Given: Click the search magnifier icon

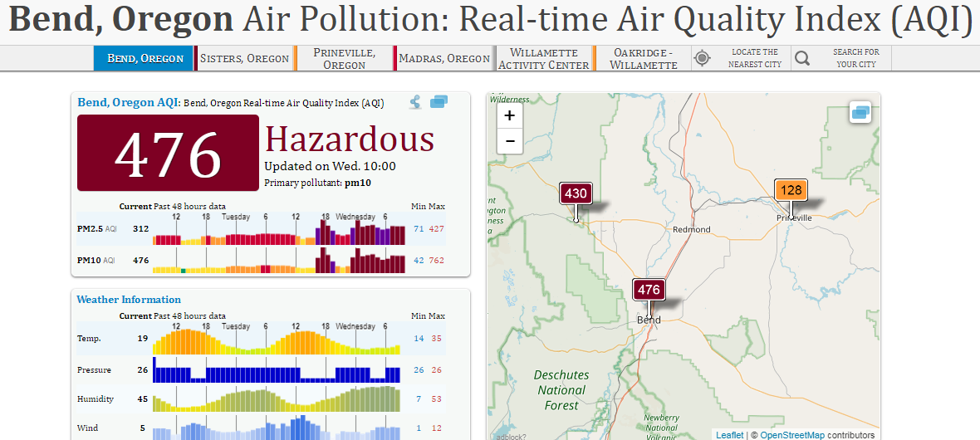Looking at the screenshot, I should point(802,58).
